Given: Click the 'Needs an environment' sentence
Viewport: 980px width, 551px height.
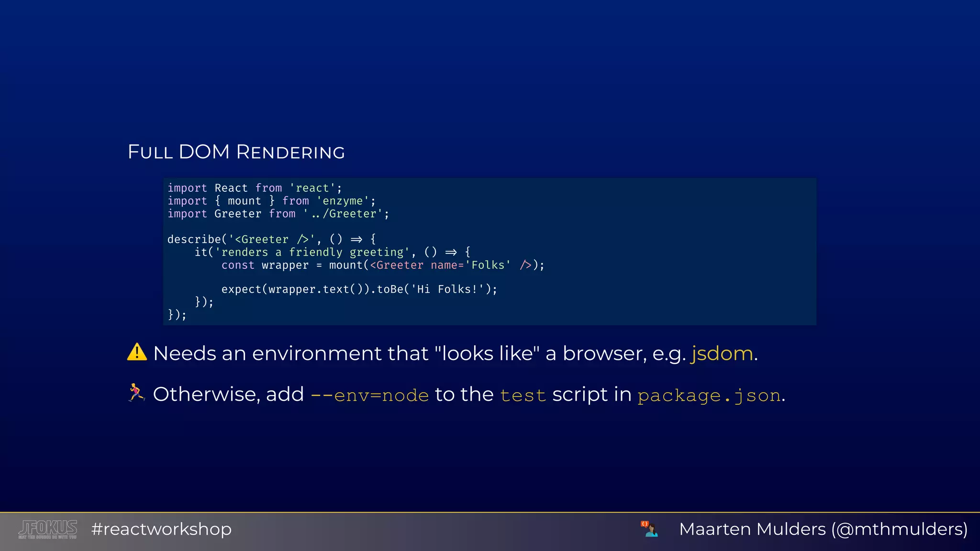Looking at the screenshot, I should (455, 353).
